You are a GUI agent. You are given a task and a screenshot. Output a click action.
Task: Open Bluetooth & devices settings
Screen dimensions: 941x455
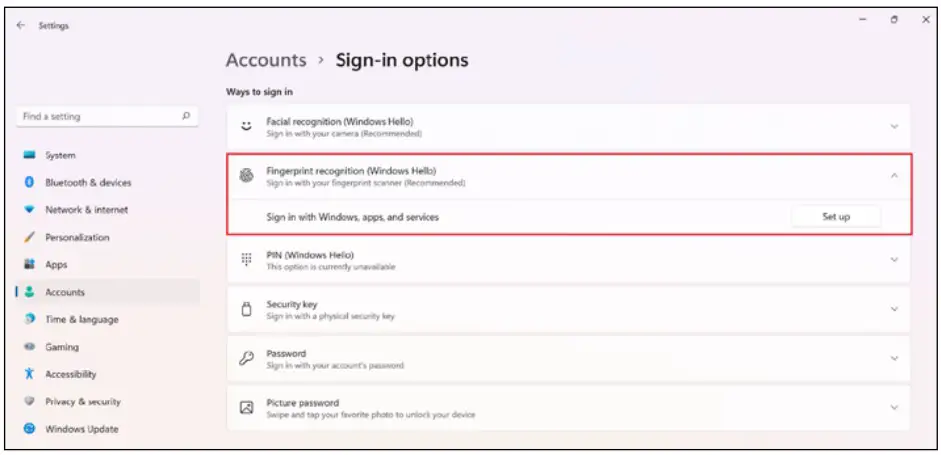(88, 183)
